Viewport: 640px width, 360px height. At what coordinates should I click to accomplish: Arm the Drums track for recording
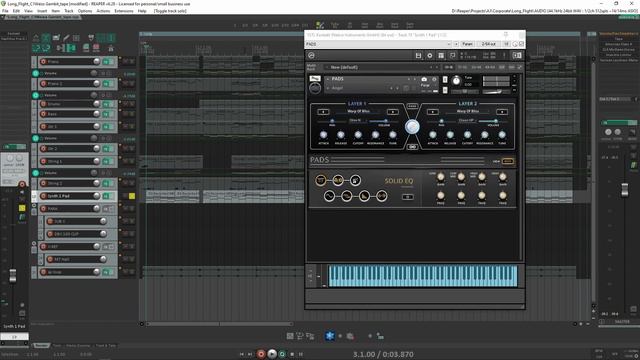[x=43, y=104]
